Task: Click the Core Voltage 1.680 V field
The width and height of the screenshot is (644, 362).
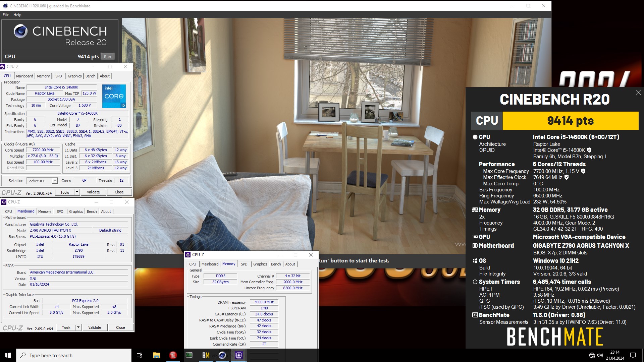Action: (x=85, y=105)
